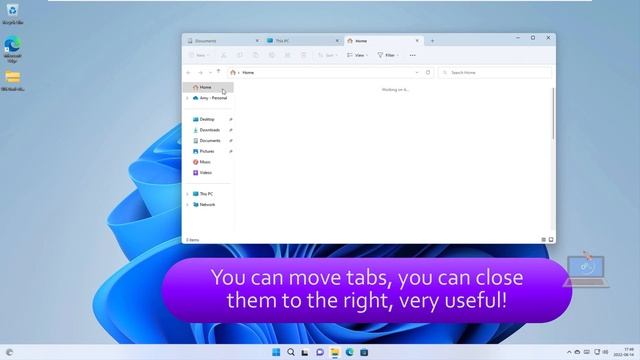
Task: Expand the Network node
Action: 187,204
